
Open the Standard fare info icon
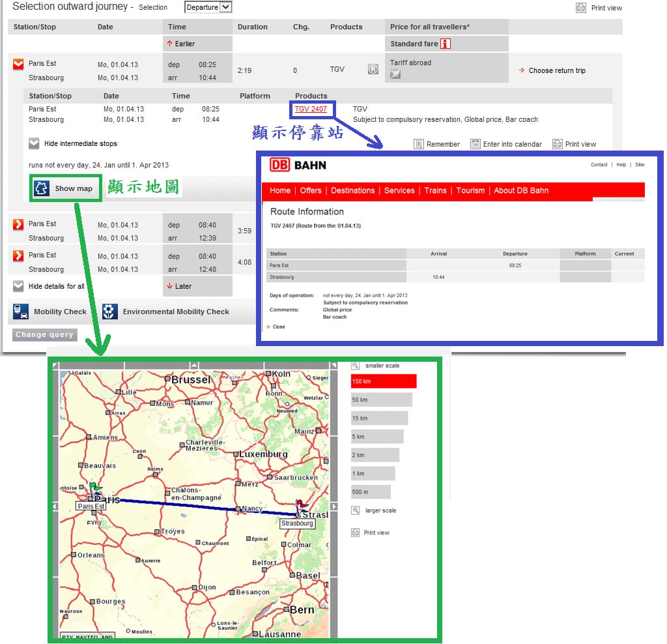coord(446,44)
